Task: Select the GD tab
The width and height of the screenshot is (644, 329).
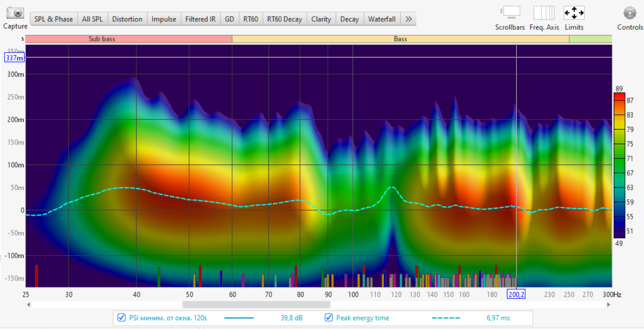Action: point(229,19)
